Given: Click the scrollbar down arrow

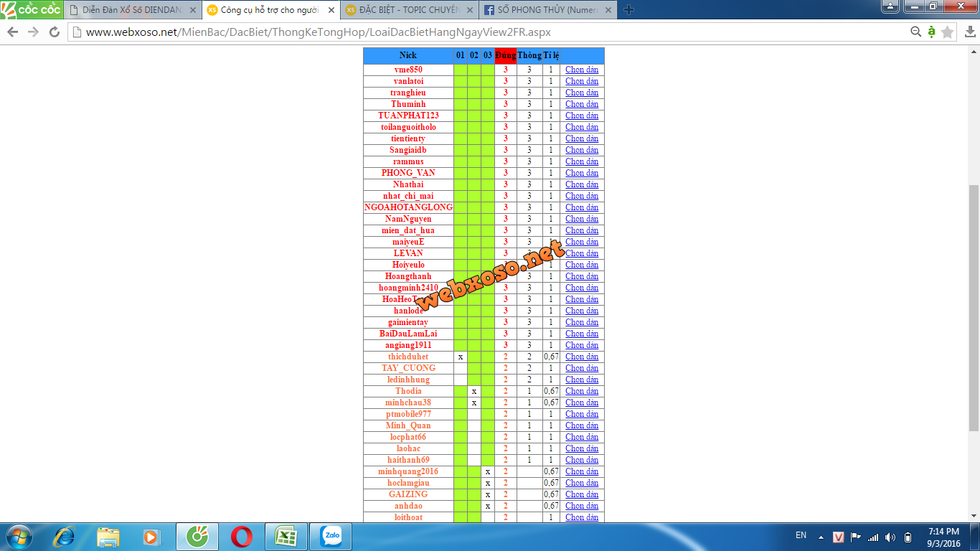Looking at the screenshot, I should pyautogui.click(x=974, y=516).
